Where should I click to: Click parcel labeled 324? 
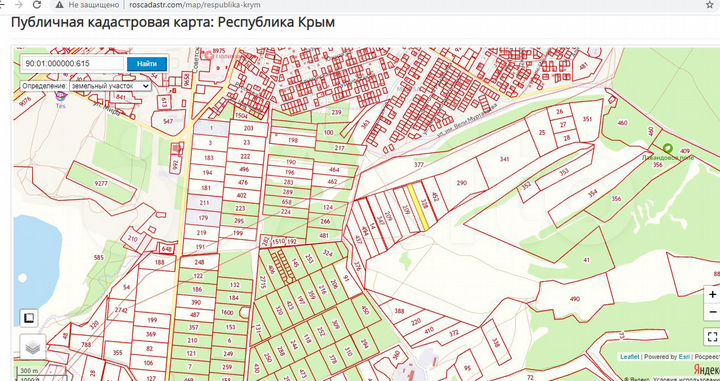327,253
